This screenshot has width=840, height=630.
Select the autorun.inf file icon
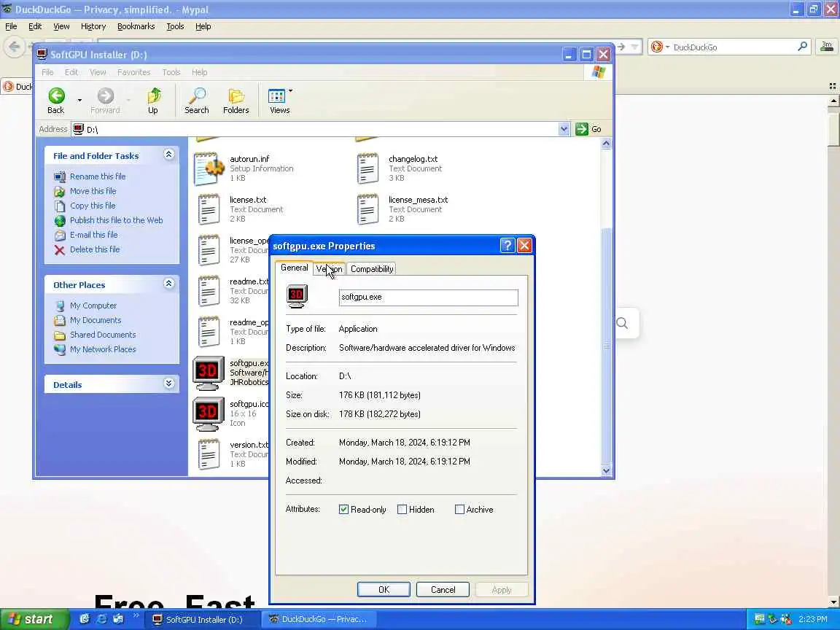209,168
